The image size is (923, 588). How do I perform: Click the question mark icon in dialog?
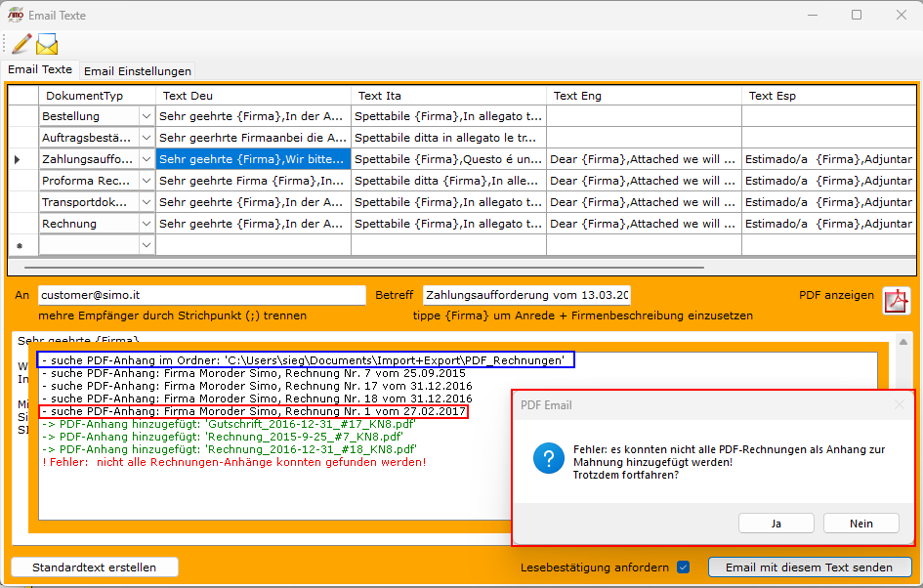(548, 456)
